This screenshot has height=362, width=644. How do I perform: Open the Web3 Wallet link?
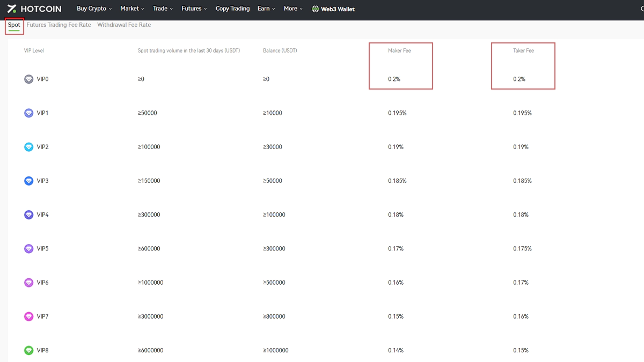(x=338, y=9)
